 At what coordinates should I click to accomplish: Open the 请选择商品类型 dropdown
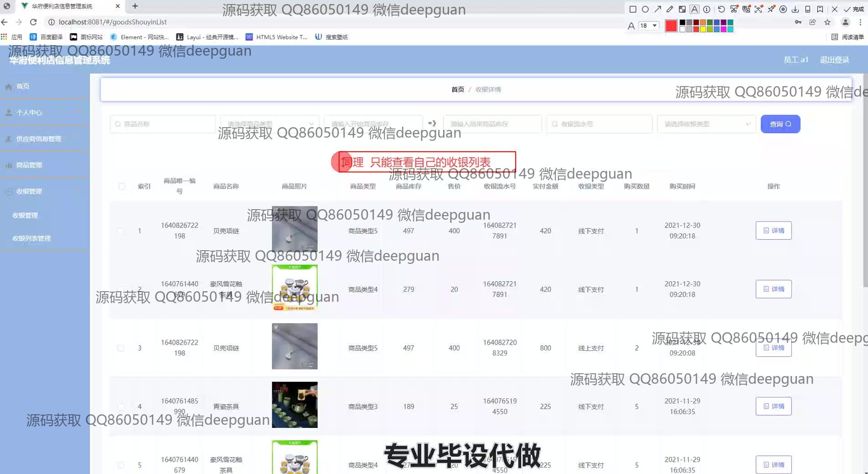[x=270, y=124]
